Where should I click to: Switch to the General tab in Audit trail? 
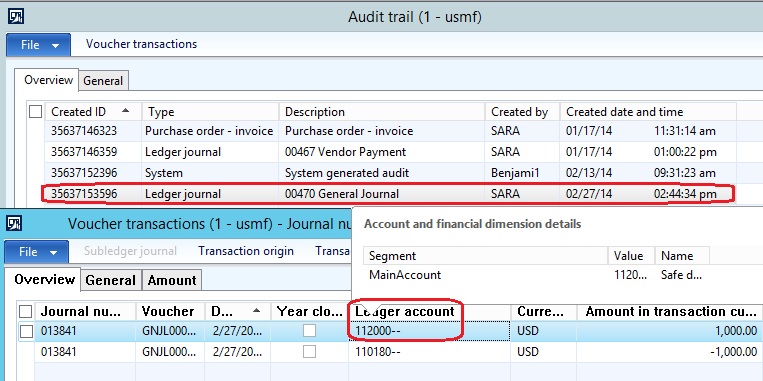click(x=103, y=81)
